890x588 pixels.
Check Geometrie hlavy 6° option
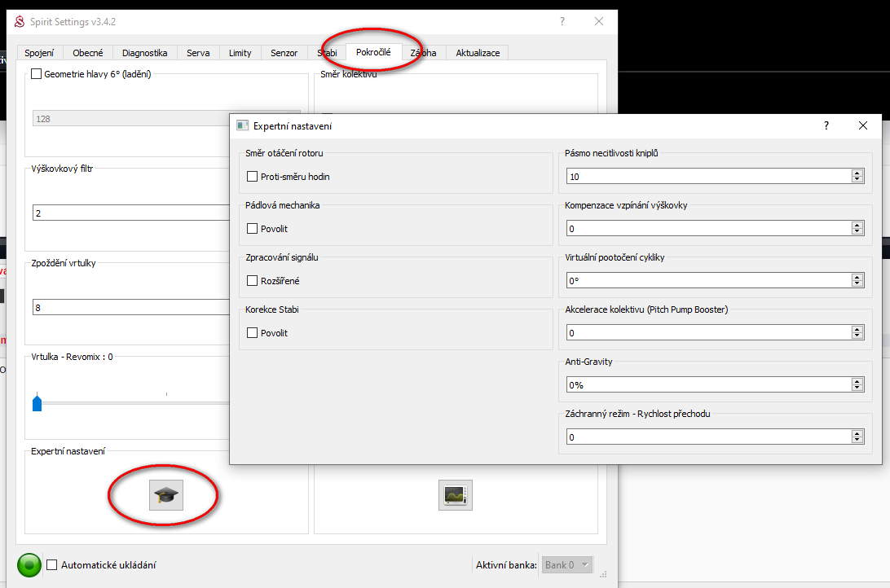point(37,74)
